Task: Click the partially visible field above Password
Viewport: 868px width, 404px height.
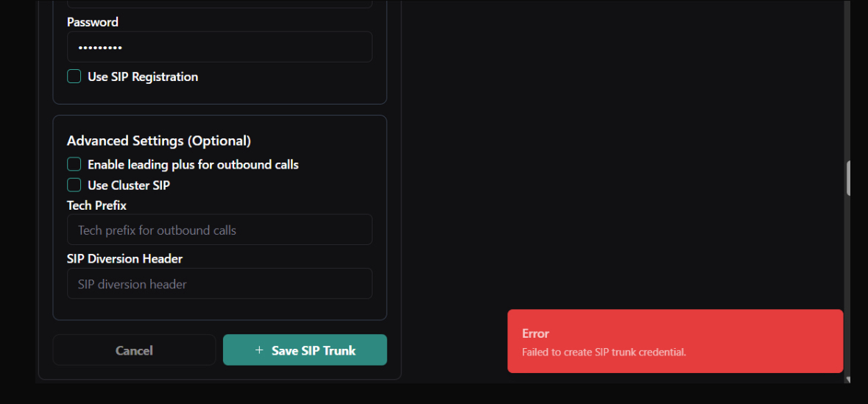Action: pos(219,4)
